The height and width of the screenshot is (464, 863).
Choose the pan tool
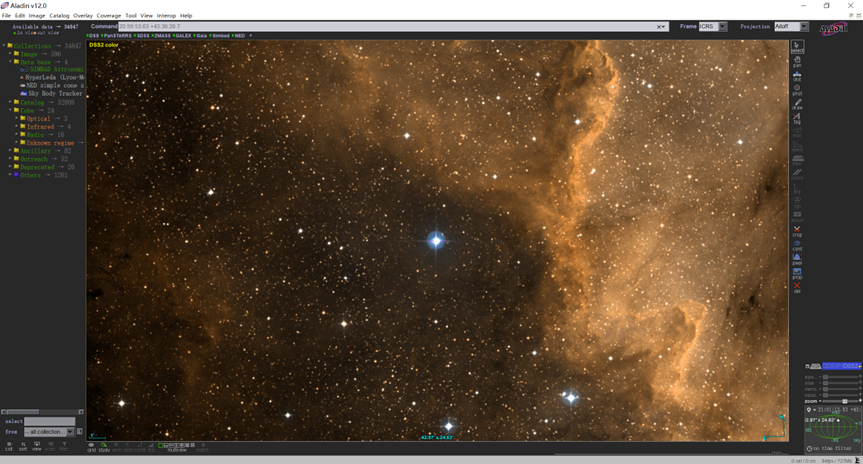tap(797, 61)
